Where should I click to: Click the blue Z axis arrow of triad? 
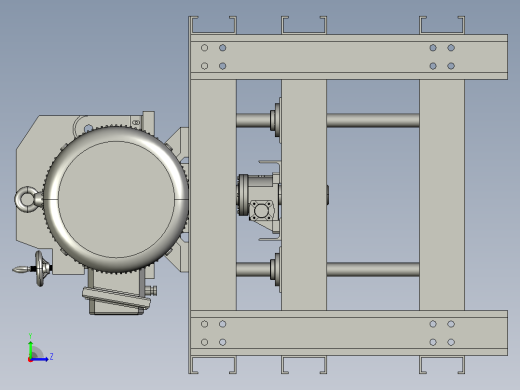coord(41,359)
